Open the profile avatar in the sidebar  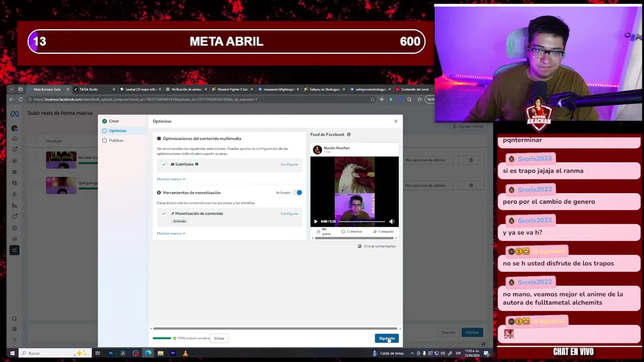tap(15, 128)
